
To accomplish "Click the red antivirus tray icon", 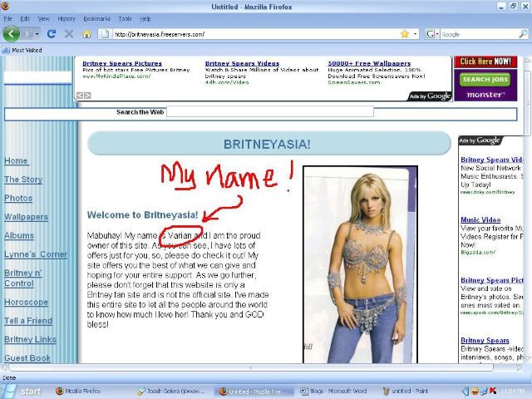I will tap(493, 392).
